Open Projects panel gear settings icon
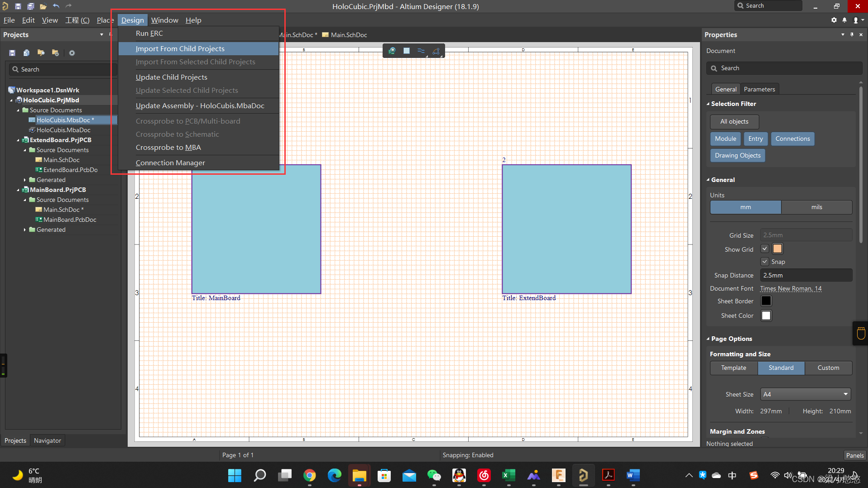Screen dimensions: 868x488 (72, 53)
